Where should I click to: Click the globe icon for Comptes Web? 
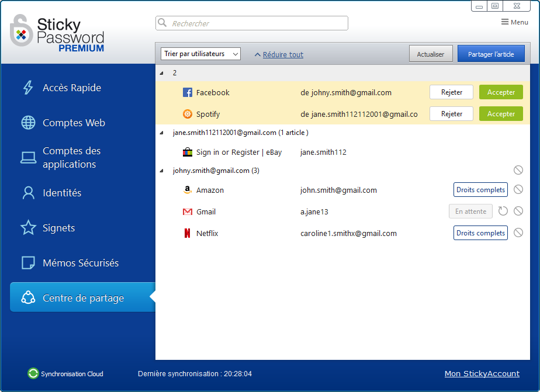[28, 123]
